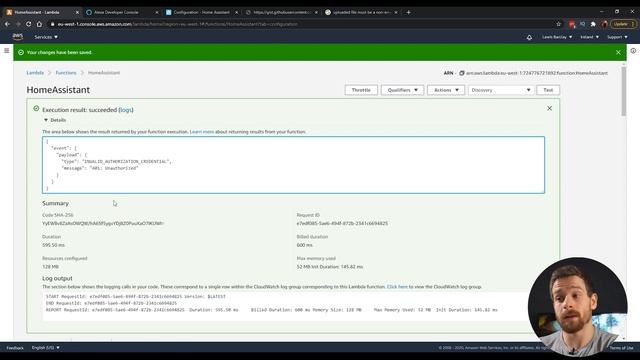The width and height of the screenshot is (640, 360).
Task: Click the browser address bar
Action: (302, 24)
